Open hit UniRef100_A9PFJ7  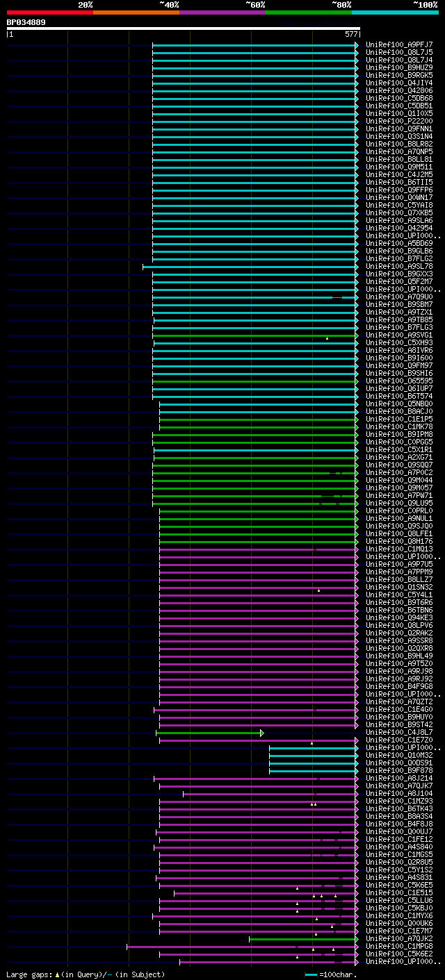399,44
